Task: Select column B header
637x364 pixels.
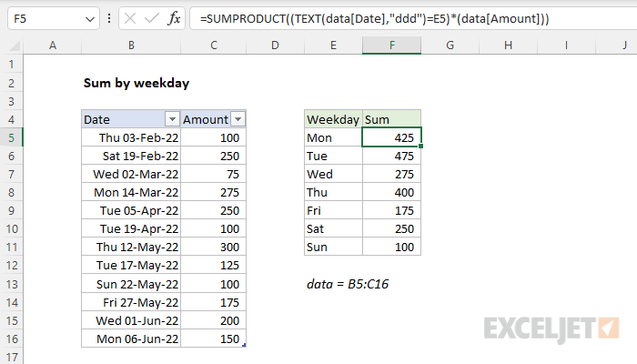Action: pos(131,45)
